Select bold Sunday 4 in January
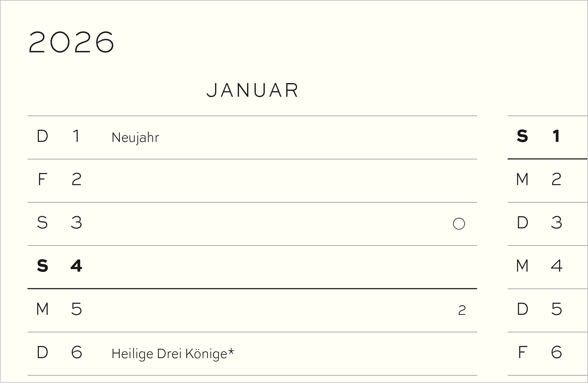588x383 pixels. [x=76, y=266]
